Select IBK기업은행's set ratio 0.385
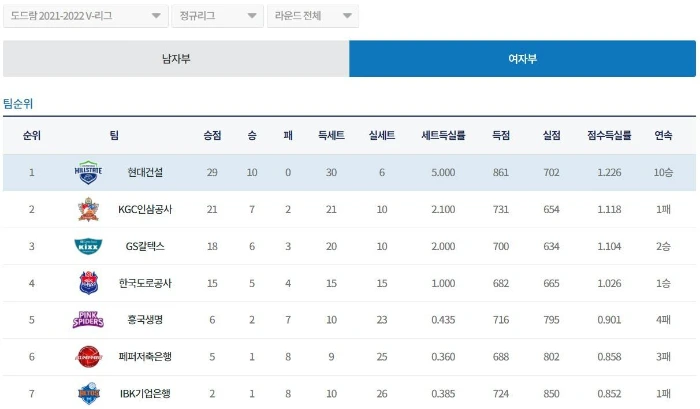This screenshot has height=409, width=700. pyautogui.click(x=443, y=393)
